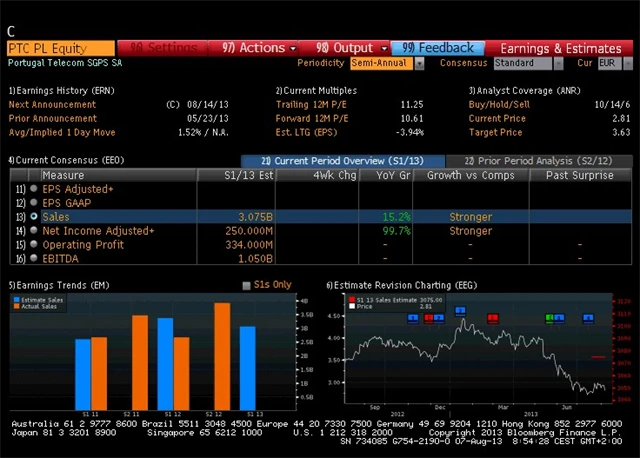Click the PTC PL Equity input field
Image resolution: width=640 pixels, height=458 pixels.
coord(60,47)
